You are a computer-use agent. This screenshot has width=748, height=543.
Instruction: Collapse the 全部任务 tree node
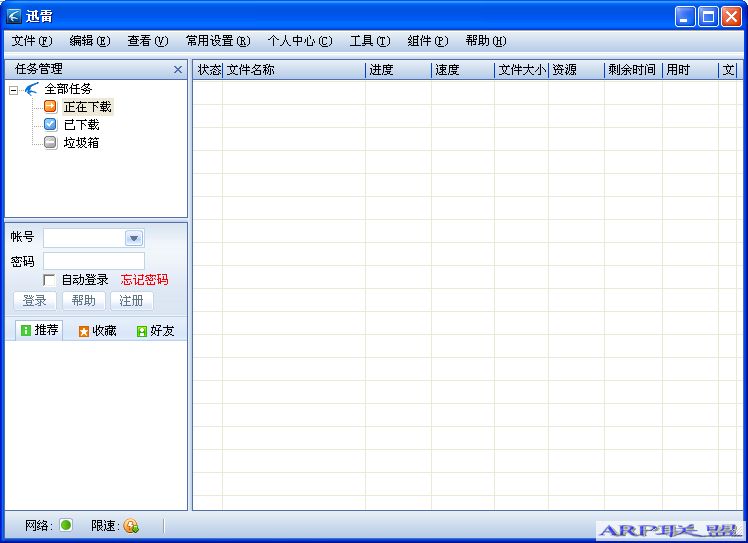click(x=13, y=90)
